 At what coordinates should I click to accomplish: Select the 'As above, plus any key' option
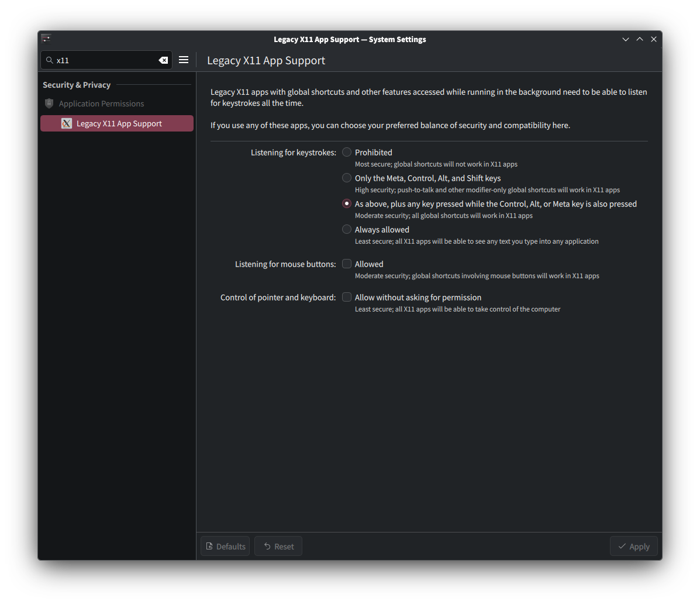346,203
